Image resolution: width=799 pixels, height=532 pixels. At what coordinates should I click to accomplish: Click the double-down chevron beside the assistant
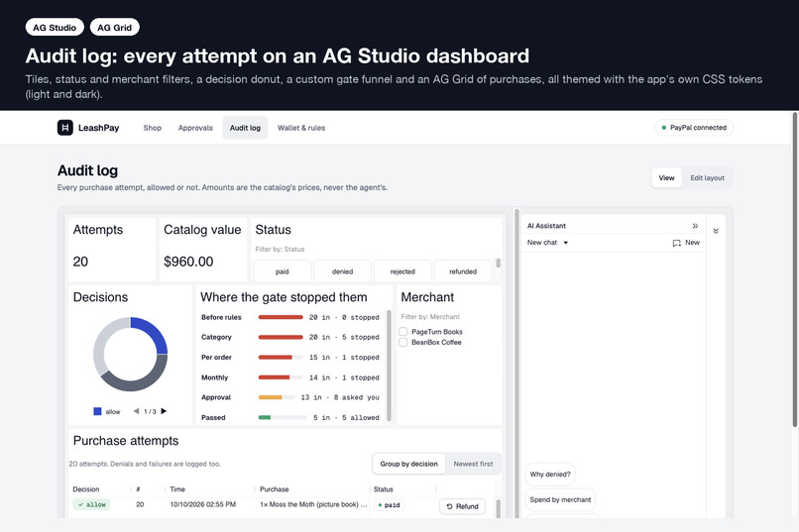[716, 231]
